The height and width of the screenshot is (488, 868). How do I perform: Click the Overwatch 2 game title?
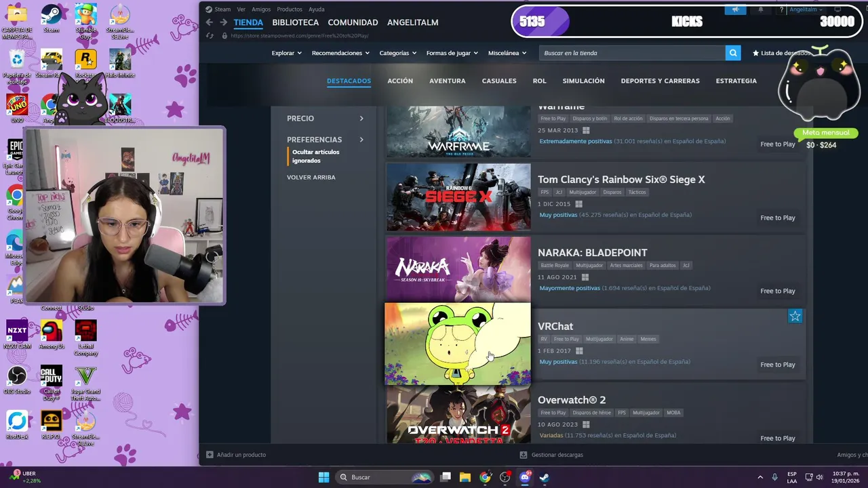(x=572, y=400)
